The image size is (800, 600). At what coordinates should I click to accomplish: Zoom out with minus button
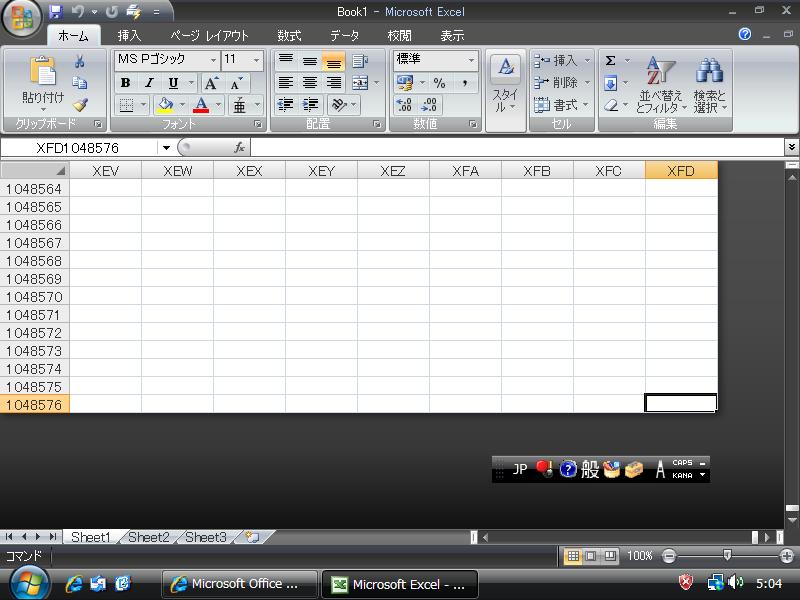tap(669, 556)
